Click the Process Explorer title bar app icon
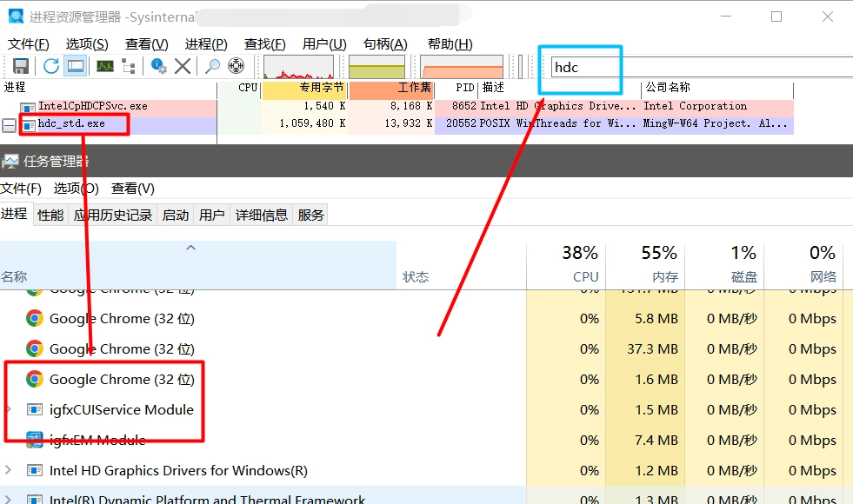The width and height of the screenshot is (853, 504). [16, 17]
